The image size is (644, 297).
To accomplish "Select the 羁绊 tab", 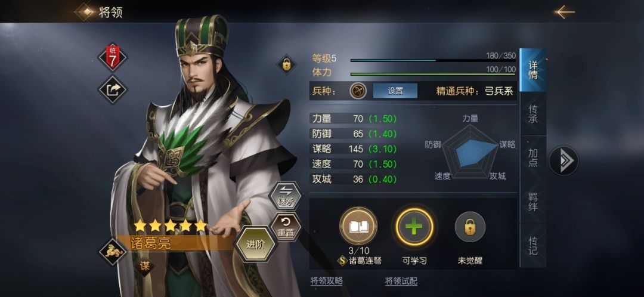I will (532, 202).
